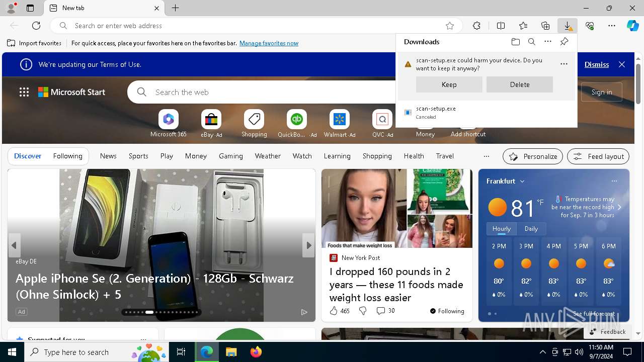Open Microsoft 365 shortcut
The height and width of the screenshot is (362, 644).
(169, 124)
